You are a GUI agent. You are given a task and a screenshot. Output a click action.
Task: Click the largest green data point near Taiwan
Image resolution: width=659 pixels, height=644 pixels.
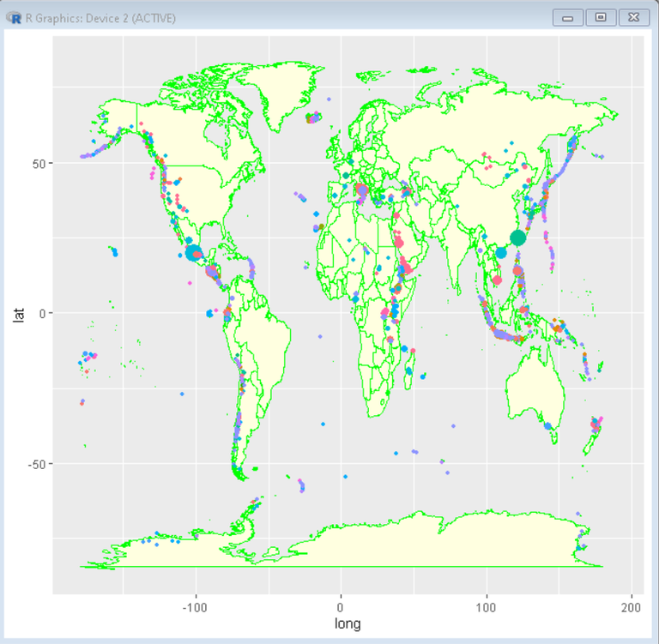click(517, 238)
